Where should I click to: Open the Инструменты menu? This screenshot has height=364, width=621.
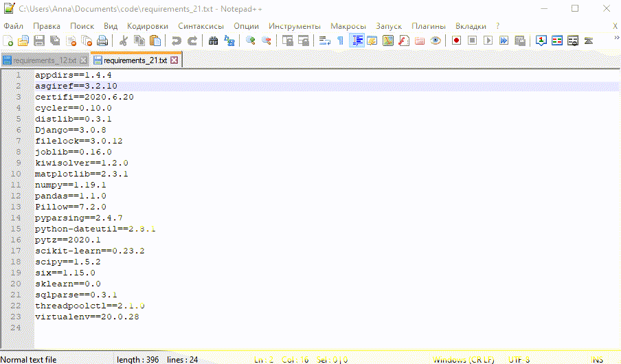point(295,26)
